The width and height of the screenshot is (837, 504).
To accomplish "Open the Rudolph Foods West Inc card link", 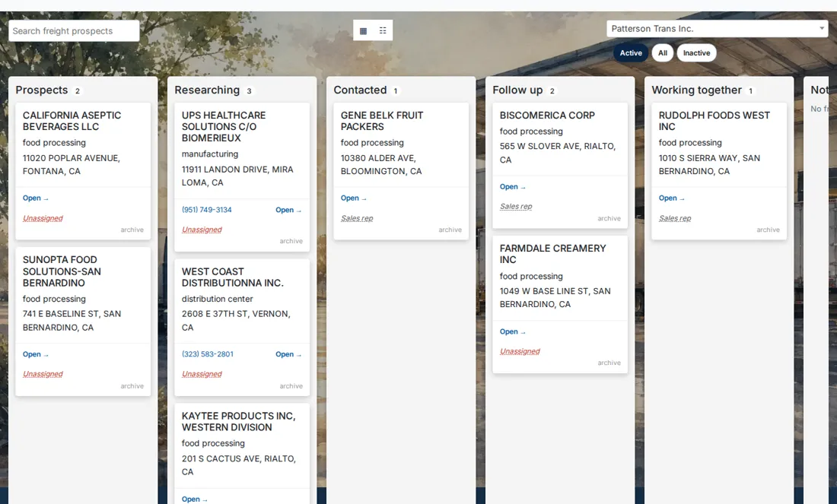I will click(672, 198).
